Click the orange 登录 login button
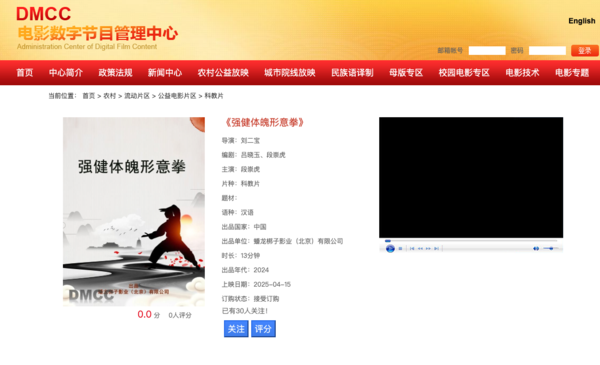The width and height of the screenshot is (600, 365). [x=584, y=51]
